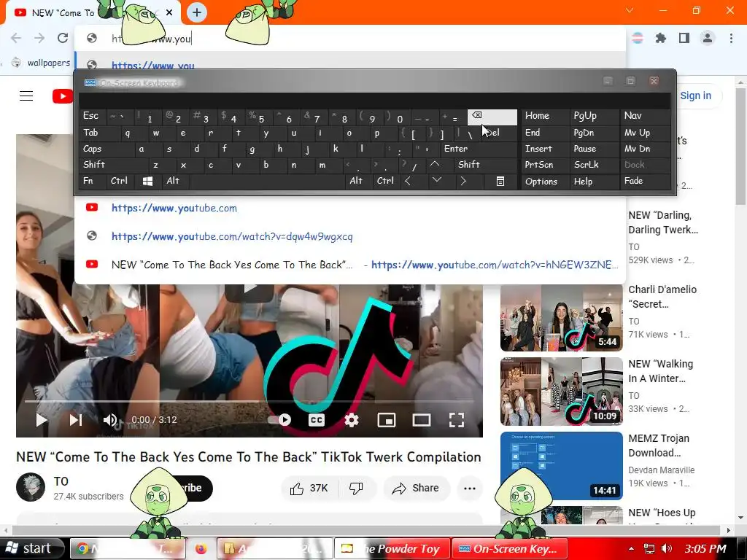Switch to Powder Toy taskbar item

coord(392,548)
